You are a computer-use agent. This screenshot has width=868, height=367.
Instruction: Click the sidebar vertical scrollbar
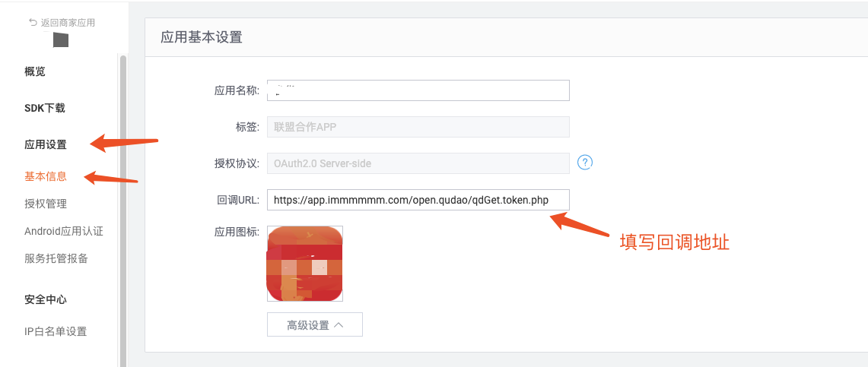tap(123, 210)
